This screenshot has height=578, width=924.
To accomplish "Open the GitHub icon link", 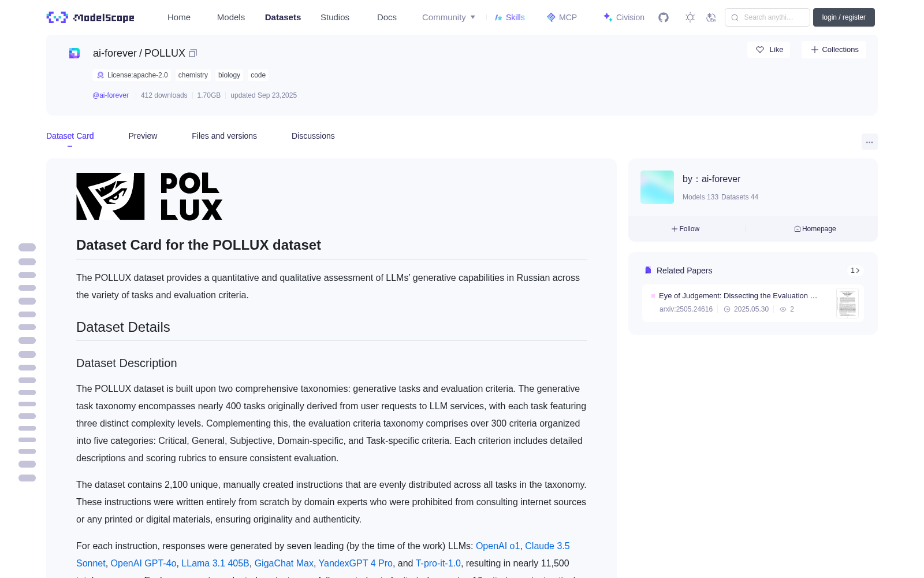I will (664, 17).
